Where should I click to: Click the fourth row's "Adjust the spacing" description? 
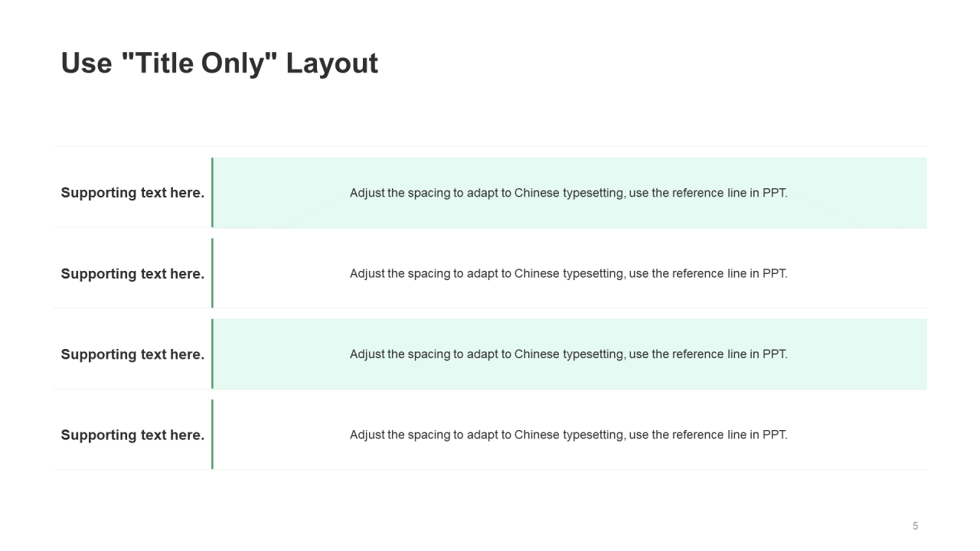tap(568, 435)
